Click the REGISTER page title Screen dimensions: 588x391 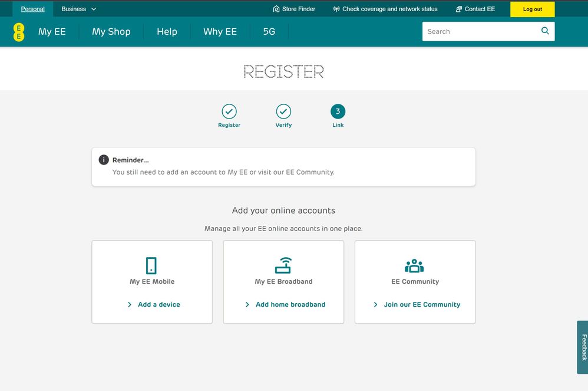tap(283, 72)
